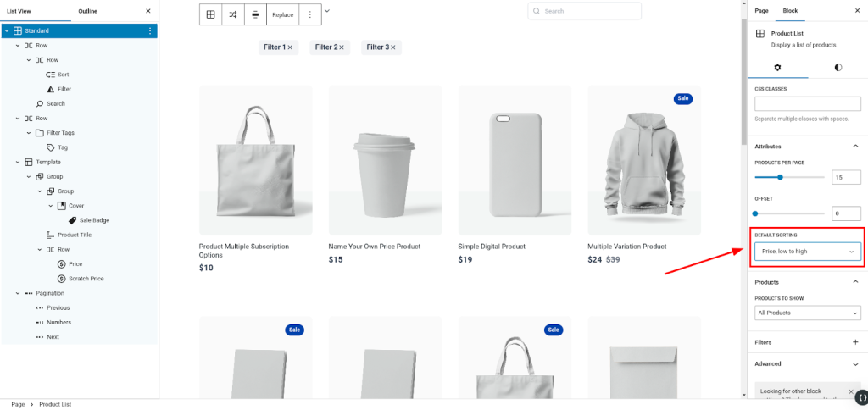Click the Products Per Page number field

point(847,178)
